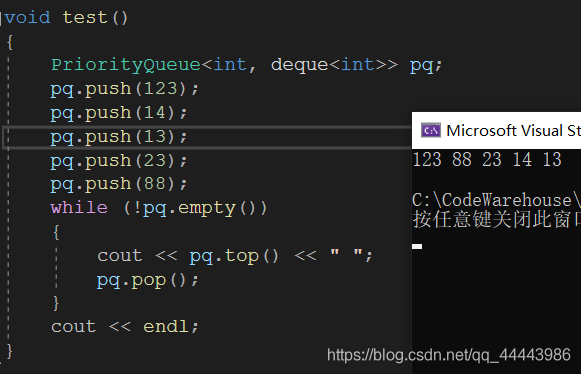Click the line pq.push(14);

(x=119, y=113)
